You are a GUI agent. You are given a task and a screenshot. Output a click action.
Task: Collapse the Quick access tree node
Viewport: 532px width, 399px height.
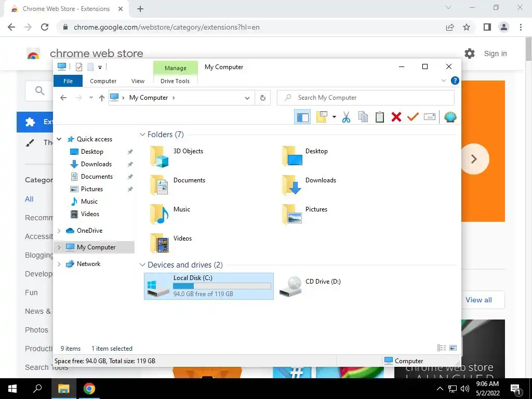[x=59, y=139]
